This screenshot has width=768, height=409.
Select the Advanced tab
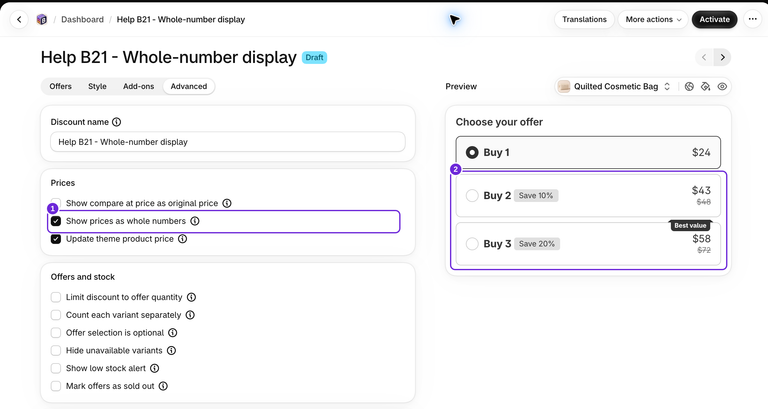pyautogui.click(x=189, y=86)
